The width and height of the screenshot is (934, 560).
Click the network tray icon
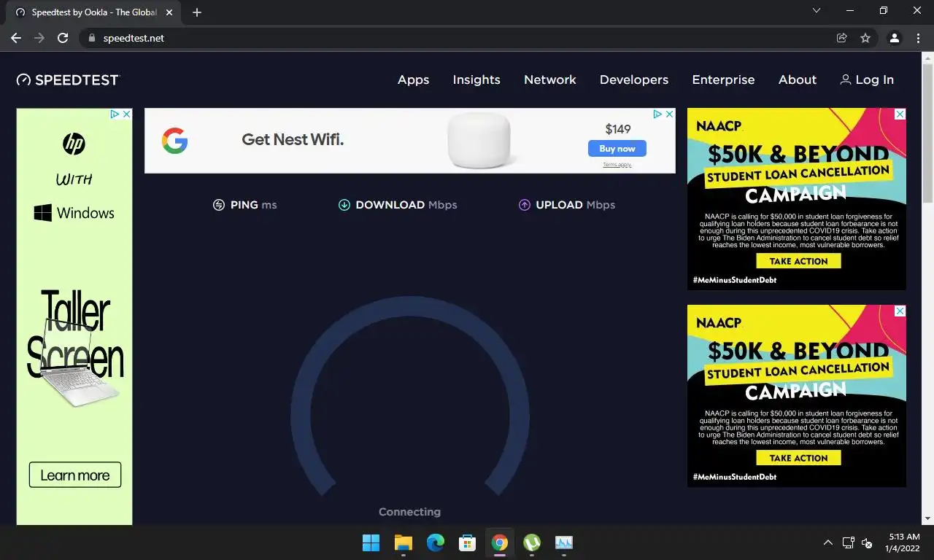coord(848,542)
